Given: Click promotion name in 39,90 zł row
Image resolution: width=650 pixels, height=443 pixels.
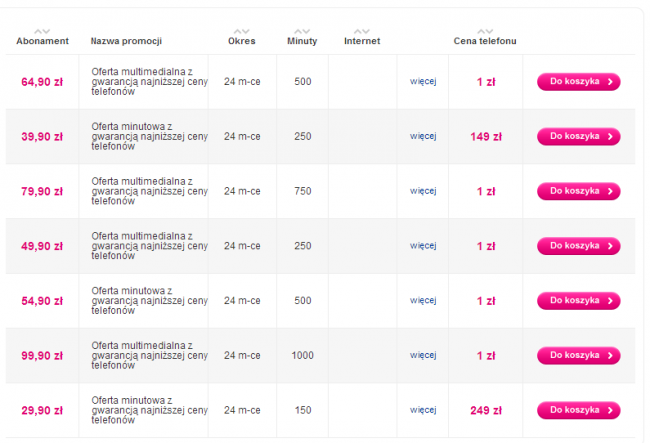Looking at the screenshot, I should [150, 136].
